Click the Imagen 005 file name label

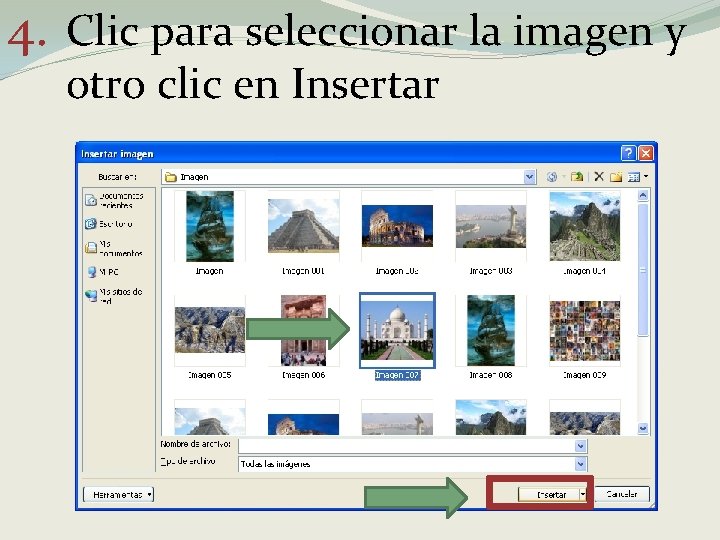(209, 375)
